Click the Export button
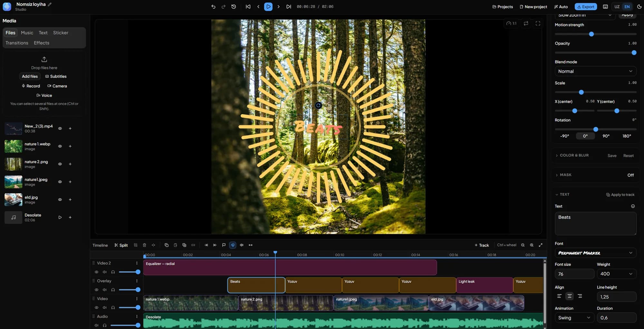Screen dimensions: 644x329 pos(586,6)
